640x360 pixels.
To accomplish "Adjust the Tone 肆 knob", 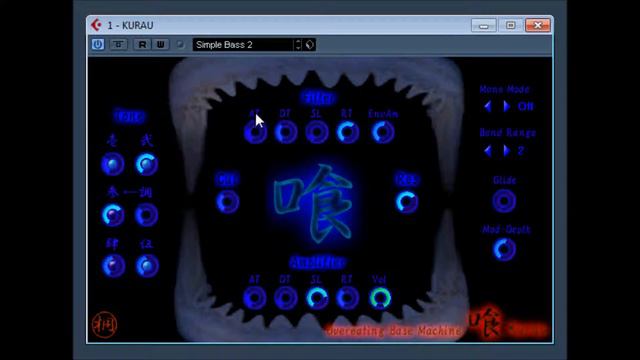I will pos(113,266).
